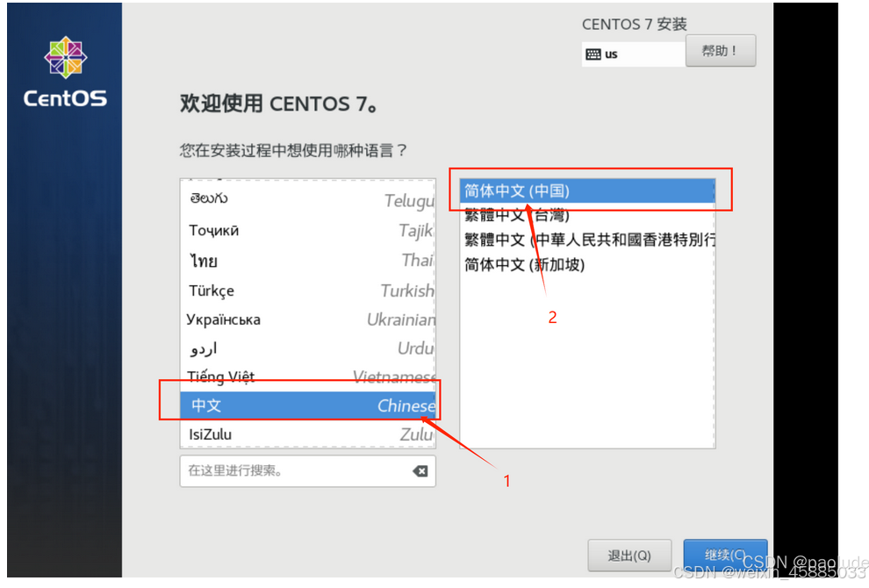Choose Українська Ukrainian language
The width and height of the screenshot is (869, 588).
(x=307, y=319)
